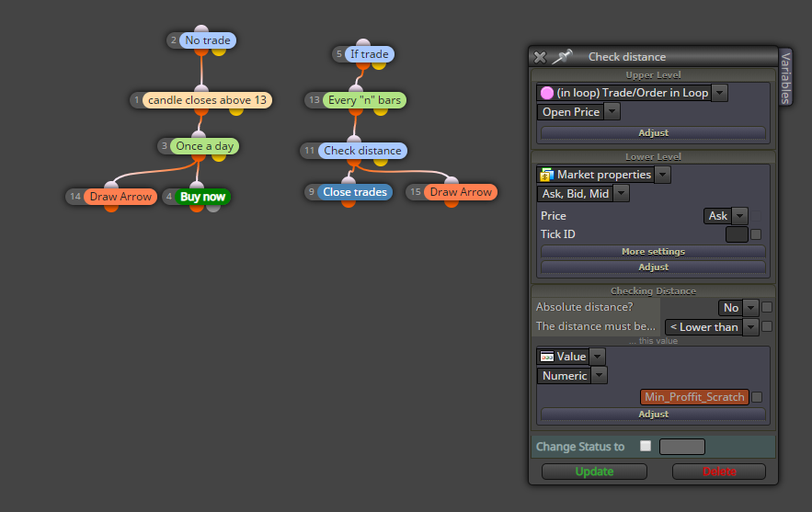Click the Market properties icon
Screen dimensions: 812x512
pos(547,175)
